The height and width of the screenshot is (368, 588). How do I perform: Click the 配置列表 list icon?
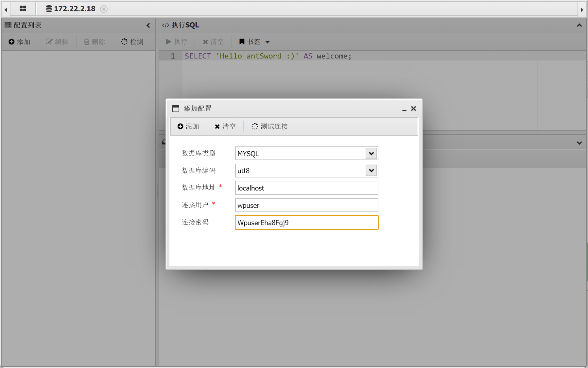(8, 25)
